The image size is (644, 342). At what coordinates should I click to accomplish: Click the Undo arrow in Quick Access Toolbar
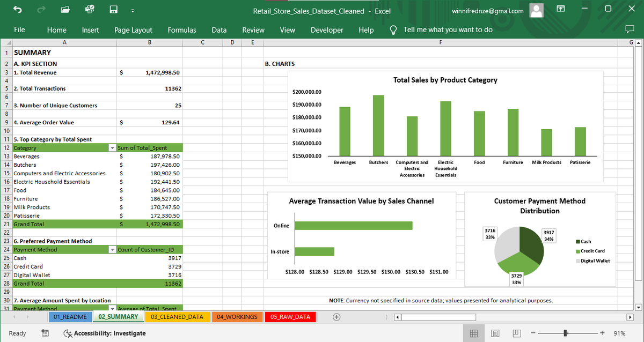click(17, 10)
